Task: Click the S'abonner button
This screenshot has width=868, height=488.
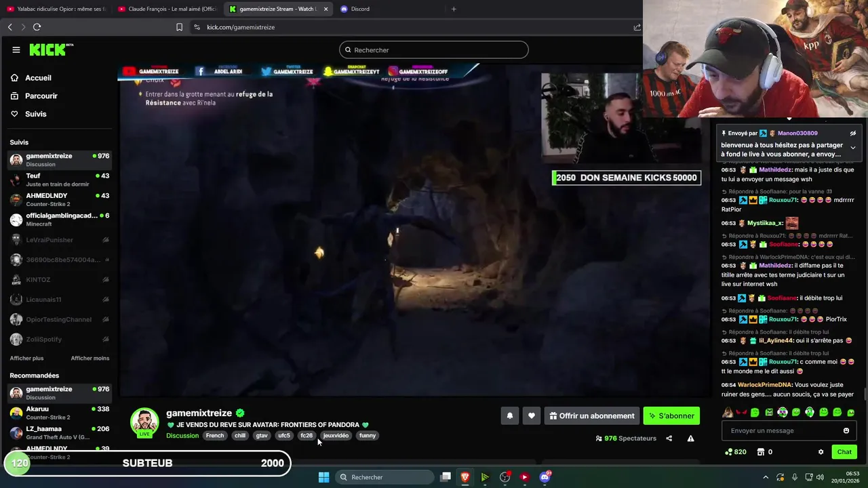Action: [671, 415]
